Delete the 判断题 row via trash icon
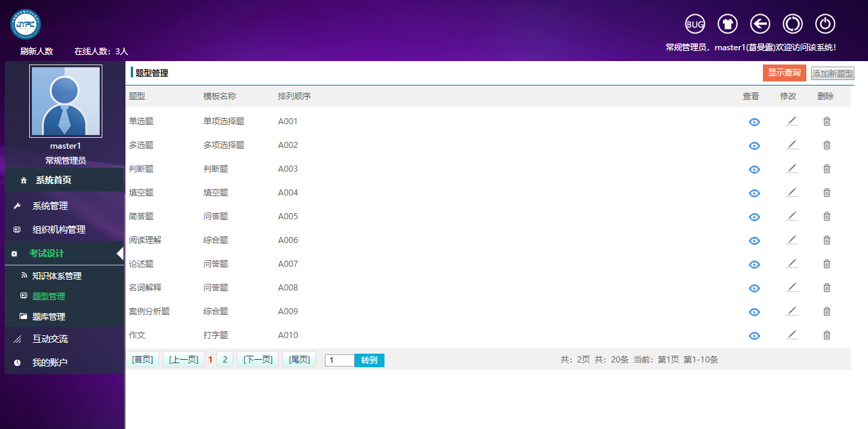This screenshot has width=868, height=429. point(827,169)
